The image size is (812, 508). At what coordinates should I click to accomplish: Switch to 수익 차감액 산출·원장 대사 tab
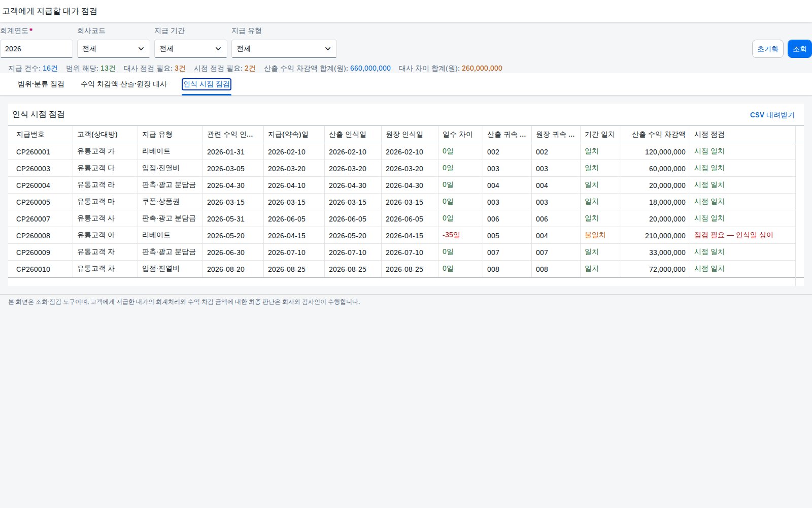(124, 84)
